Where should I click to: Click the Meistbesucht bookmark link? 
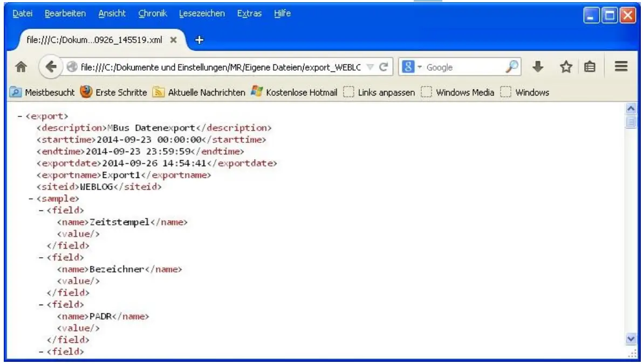click(50, 92)
